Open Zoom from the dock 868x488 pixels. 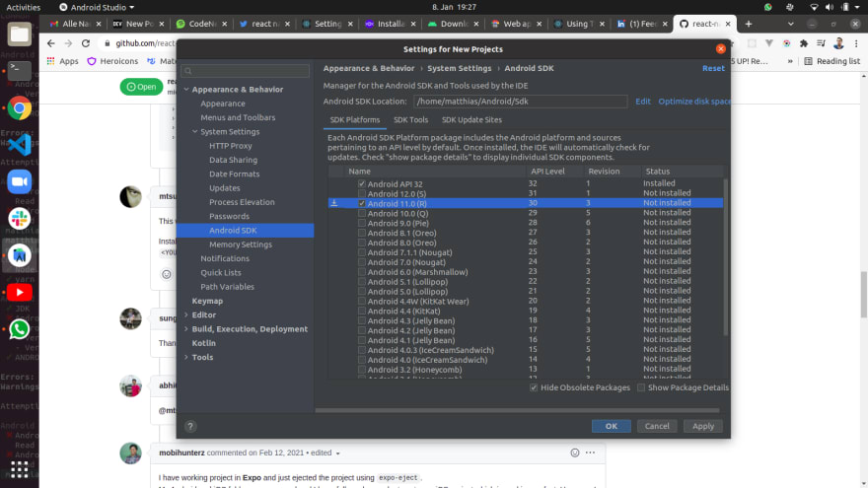pyautogui.click(x=20, y=181)
